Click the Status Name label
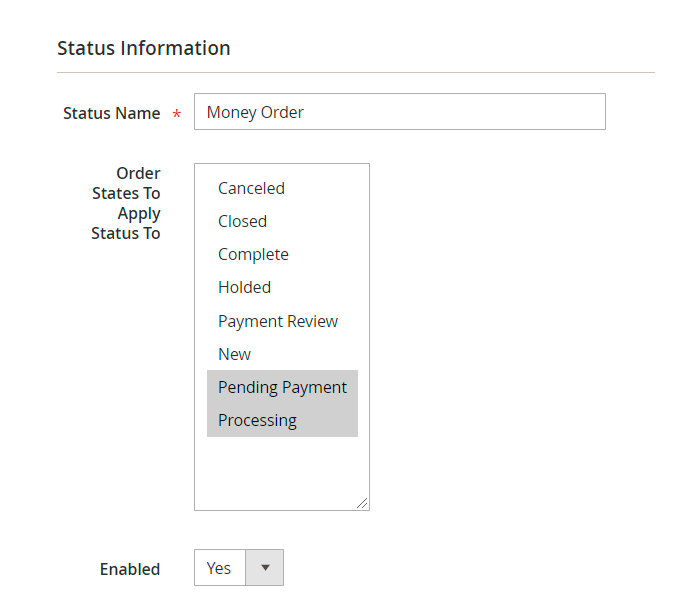 pyautogui.click(x=111, y=113)
